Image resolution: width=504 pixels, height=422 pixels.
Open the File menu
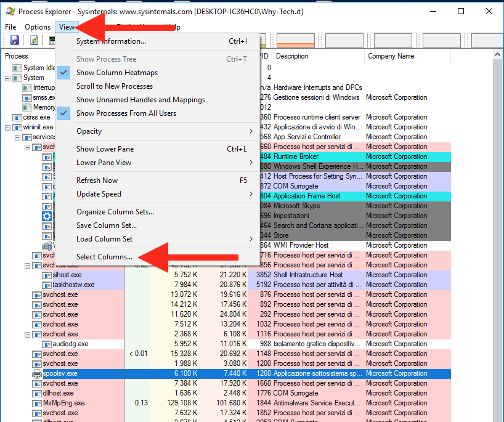point(10,27)
